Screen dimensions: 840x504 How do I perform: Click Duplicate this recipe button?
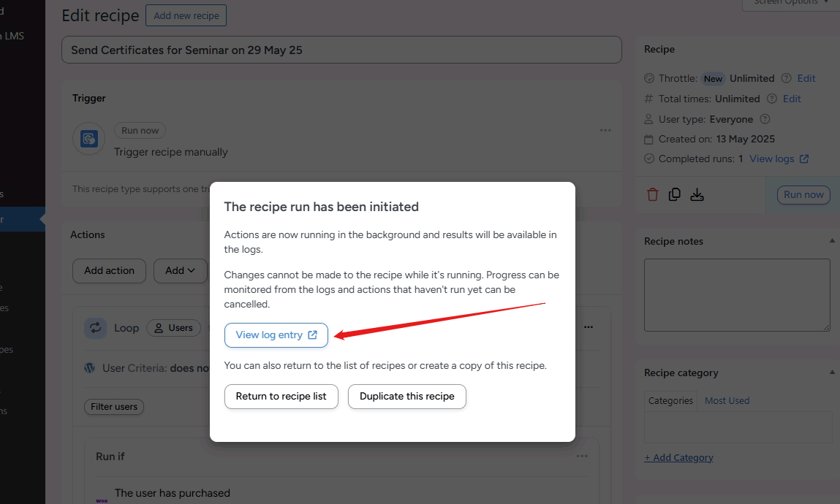[x=407, y=397]
